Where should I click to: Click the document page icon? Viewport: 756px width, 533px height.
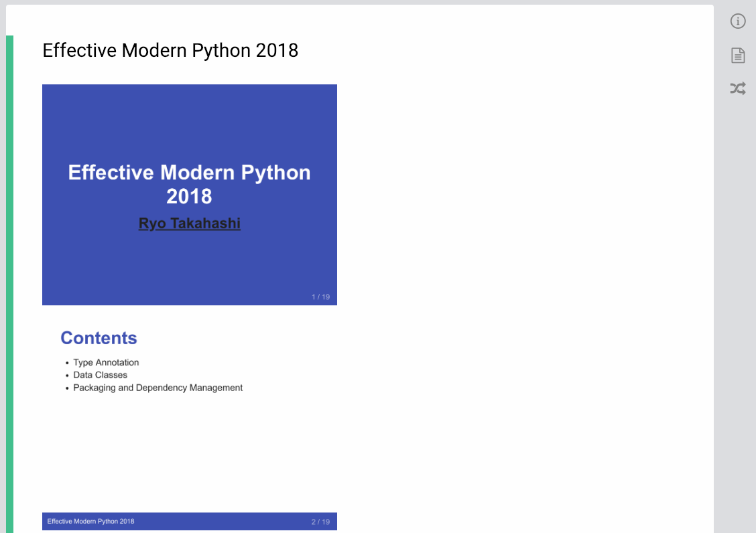click(738, 56)
